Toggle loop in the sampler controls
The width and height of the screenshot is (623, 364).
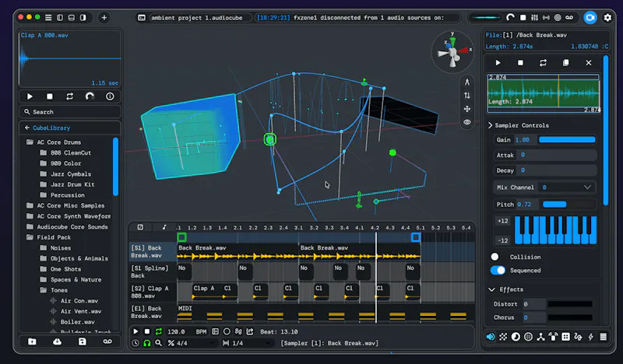coord(543,63)
